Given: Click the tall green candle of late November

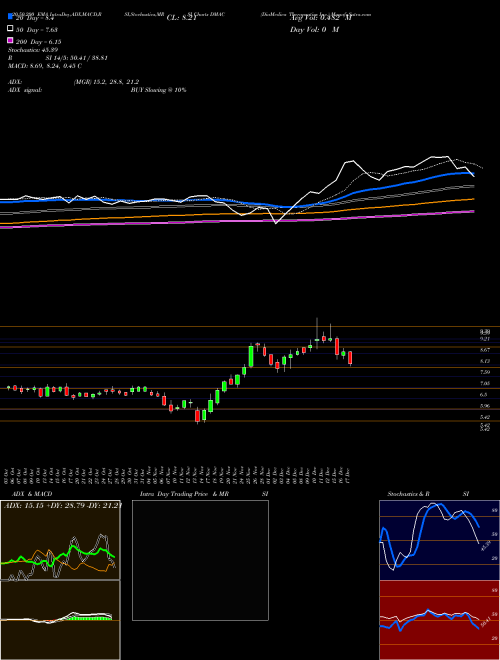Looking at the screenshot, I should (x=251, y=356).
